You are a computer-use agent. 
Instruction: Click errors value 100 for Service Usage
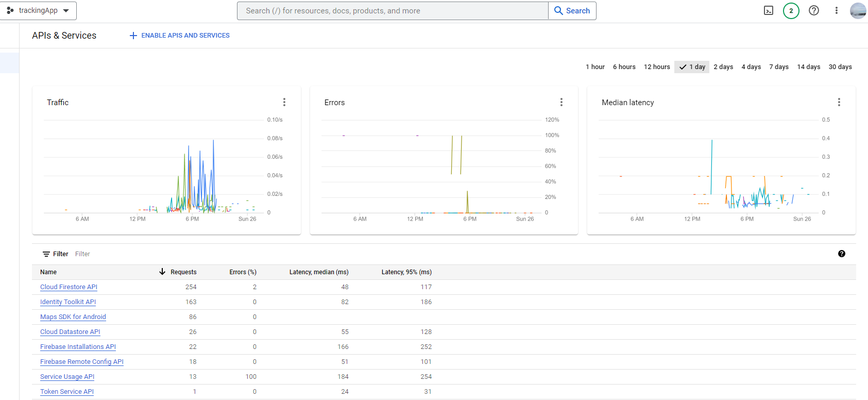(x=251, y=377)
